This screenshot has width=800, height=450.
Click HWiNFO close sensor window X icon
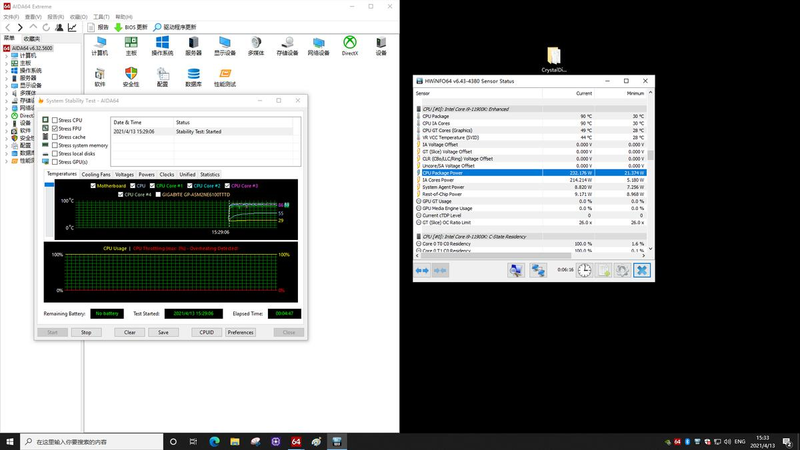[642, 270]
